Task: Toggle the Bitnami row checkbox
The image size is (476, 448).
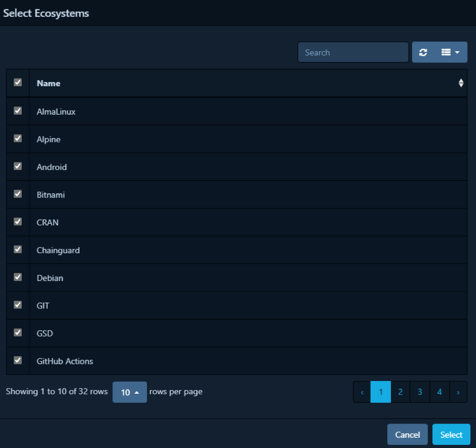Action: [x=18, y=194]
